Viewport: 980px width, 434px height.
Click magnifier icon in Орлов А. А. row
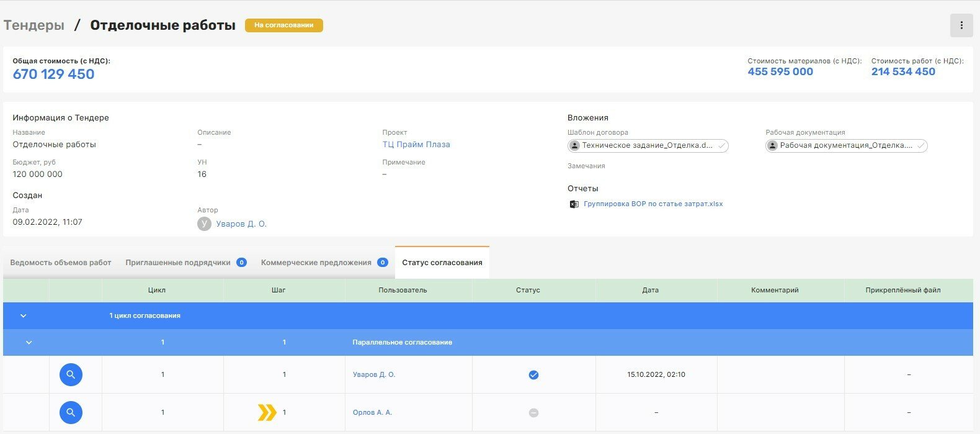pos(71,412)
